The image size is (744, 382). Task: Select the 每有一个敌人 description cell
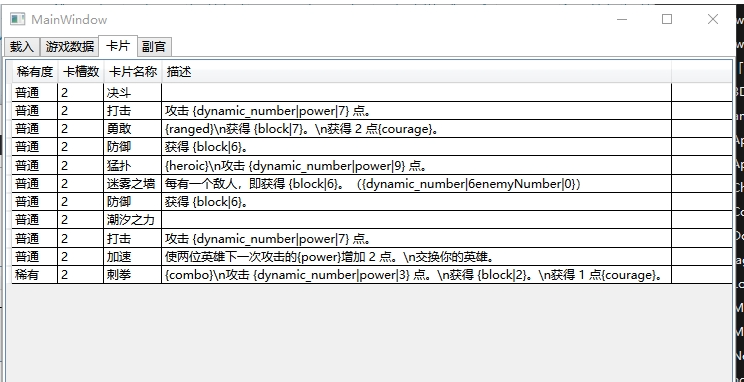pyautogui.click(x=417, y=184)
